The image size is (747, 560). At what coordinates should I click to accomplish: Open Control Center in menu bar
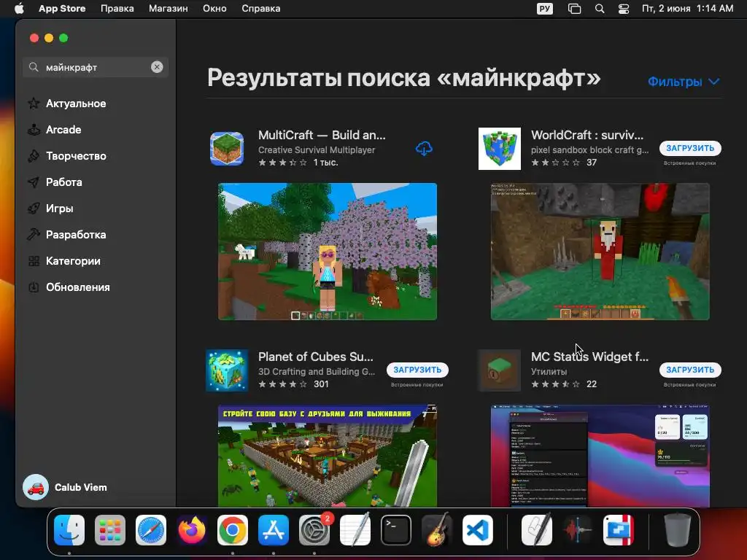pos(624,9)
